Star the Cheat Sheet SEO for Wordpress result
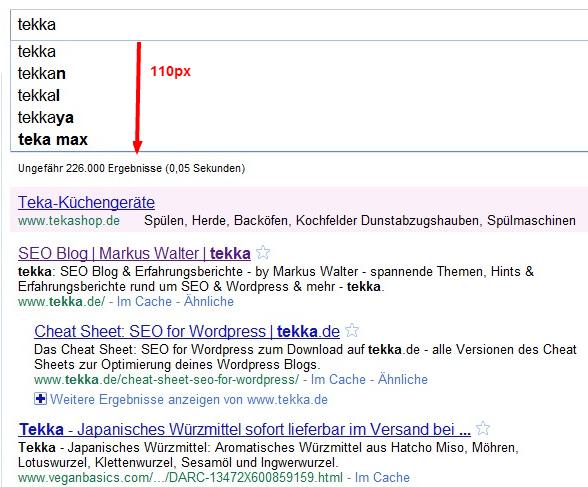588x487 pixels. coord(352,330)
